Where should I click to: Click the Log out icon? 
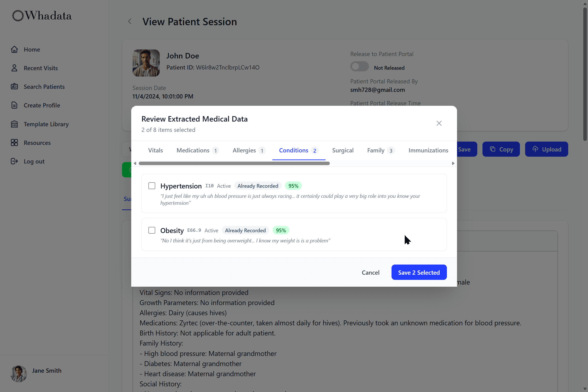[x=15, y=161]
